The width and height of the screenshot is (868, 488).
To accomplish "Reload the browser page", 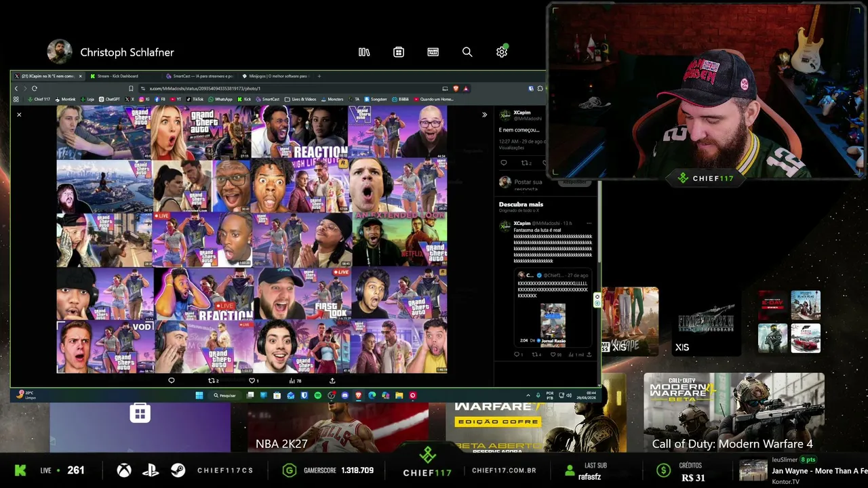I will 34,88.
